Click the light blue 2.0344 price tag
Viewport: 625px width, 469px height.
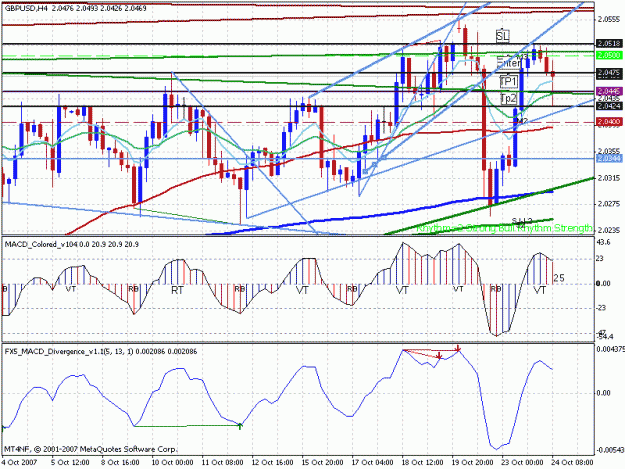point(609,159)
